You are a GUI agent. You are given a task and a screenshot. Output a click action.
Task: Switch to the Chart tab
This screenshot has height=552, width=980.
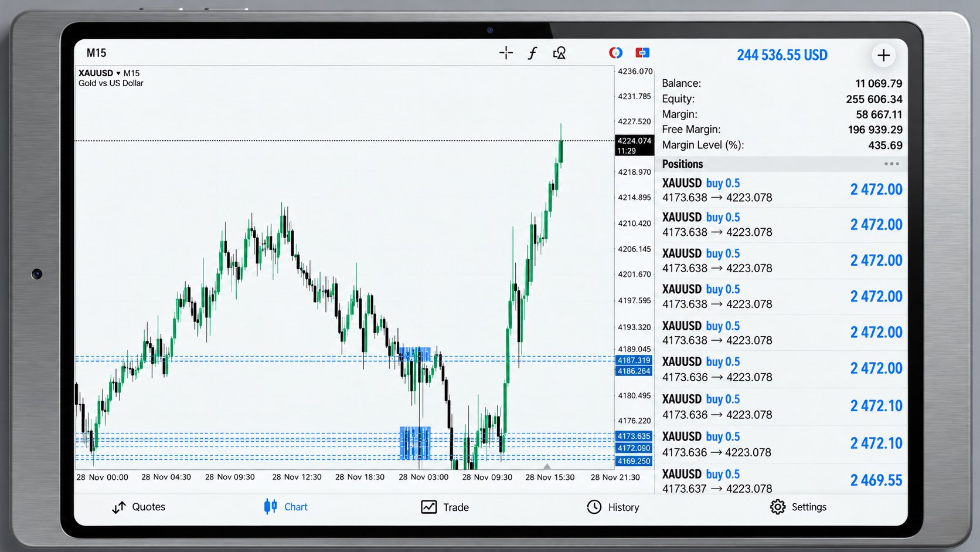(x=286, y=507)
